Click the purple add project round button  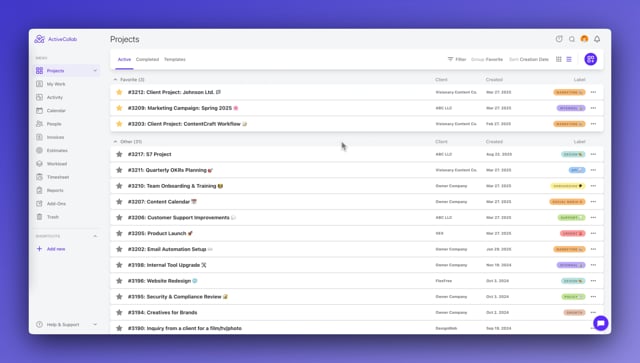[591, 59]
